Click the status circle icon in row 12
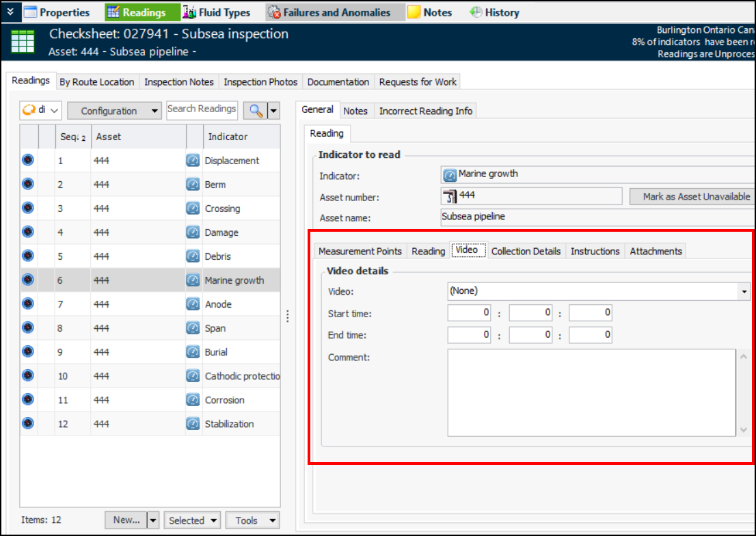 (x=28, y=424)
